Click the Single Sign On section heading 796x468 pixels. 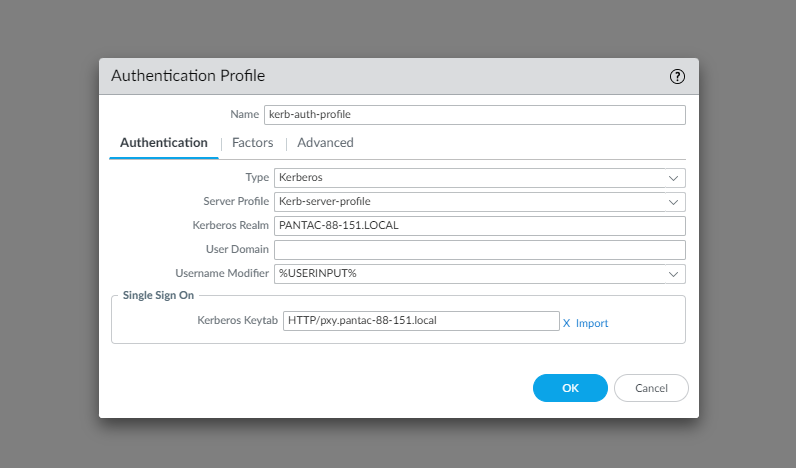pos(158,295)
